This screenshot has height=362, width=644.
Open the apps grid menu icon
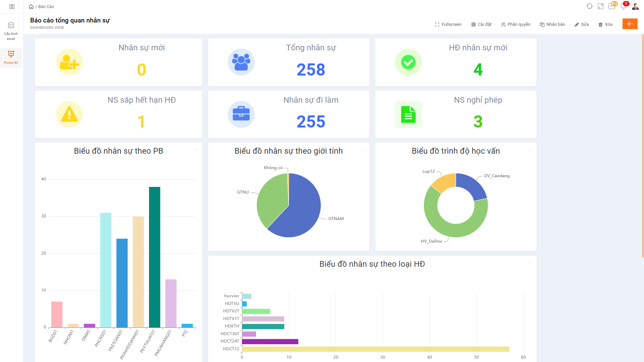[x=12, y=7]
